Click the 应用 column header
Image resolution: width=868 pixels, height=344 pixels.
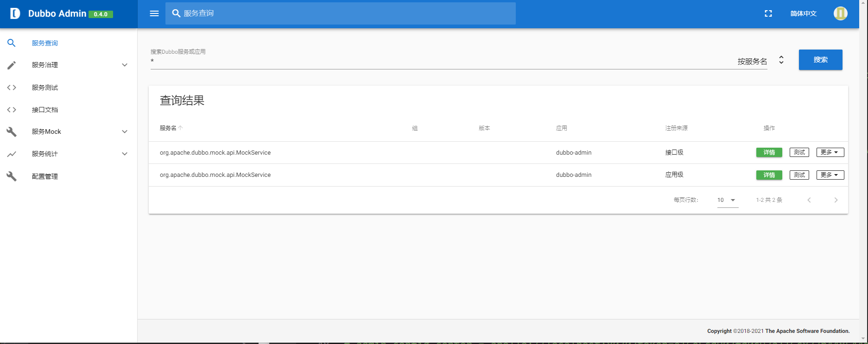pos(562,128)
